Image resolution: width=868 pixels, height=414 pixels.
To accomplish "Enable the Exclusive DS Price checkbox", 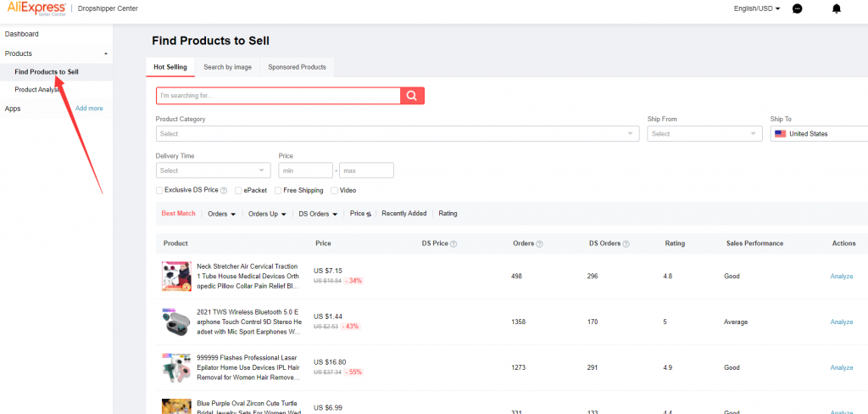I will (x=159, y=191).
